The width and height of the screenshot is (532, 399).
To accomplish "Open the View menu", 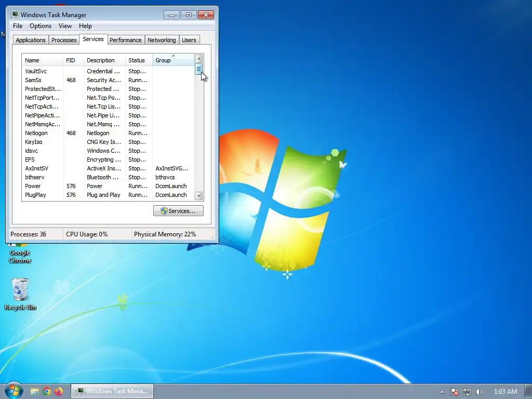I will pos(65,26).
